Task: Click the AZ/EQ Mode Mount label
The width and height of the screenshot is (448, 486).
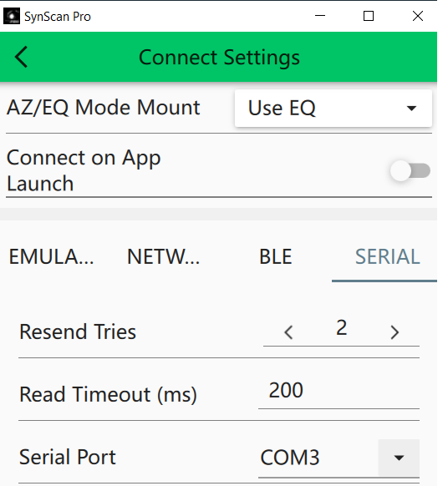Action: pos(104,108)
